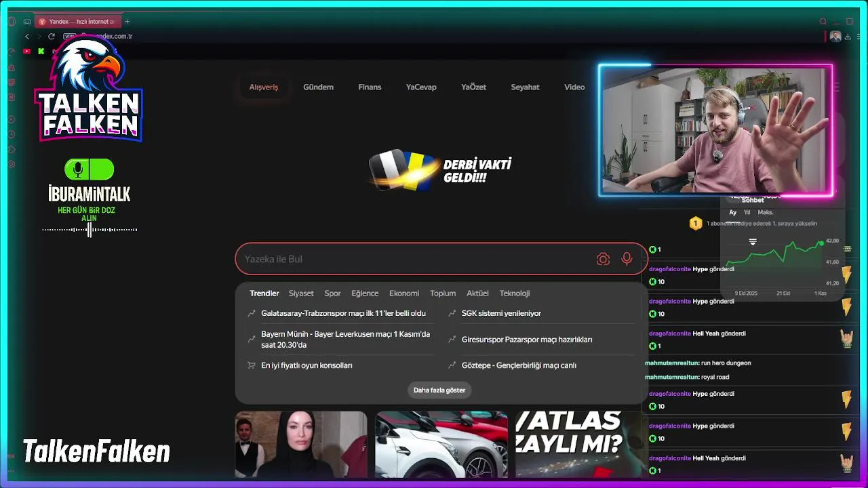
Task: Open a new tab with plus button
Action: pyautogui.click(x=127, y=22)
